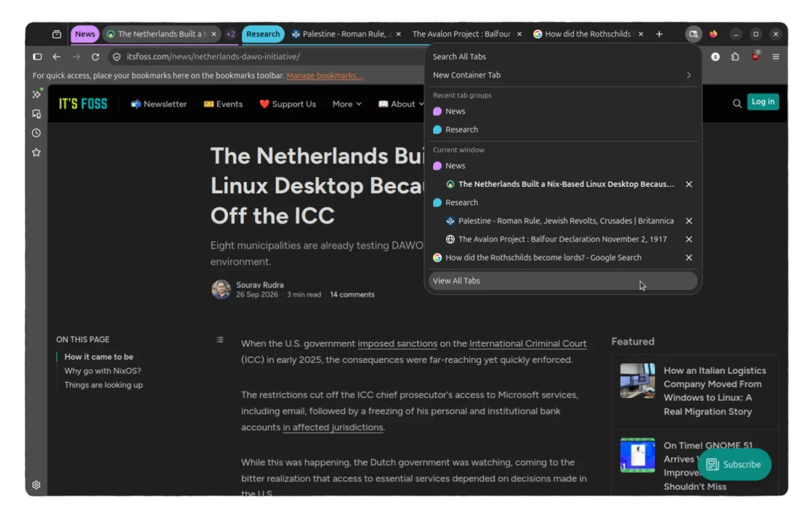Open the extensions puzzle-piece icon
Image resolution: width=812 pixels, height=520 pixels.
click(x=735, y=57)
